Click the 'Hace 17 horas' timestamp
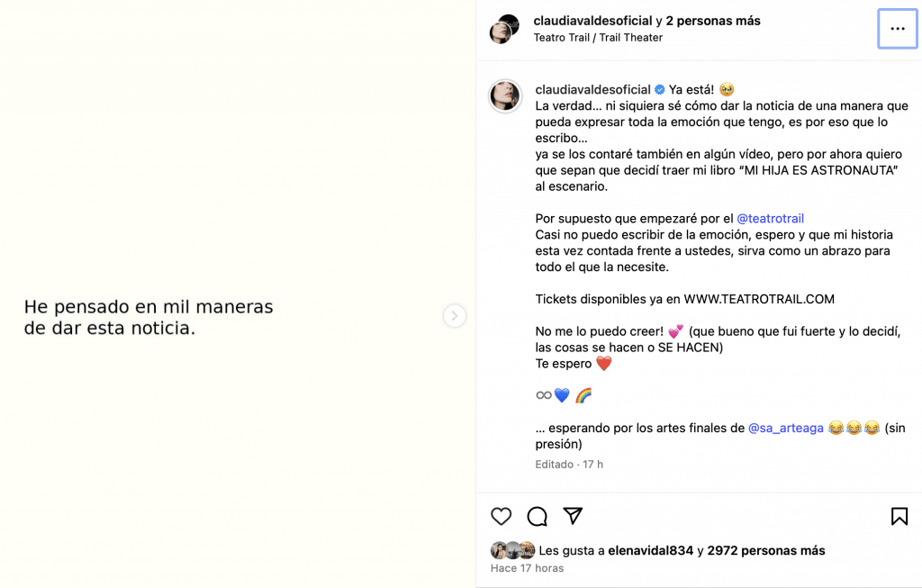This screenshot has height=588, width=922. (527, 568)
